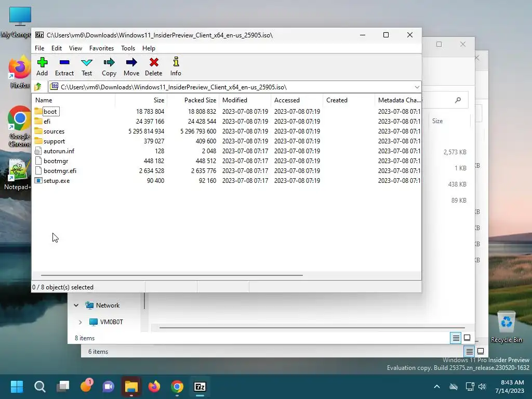Sort by Modified column header
532x399 pixels.
point(245,100)
